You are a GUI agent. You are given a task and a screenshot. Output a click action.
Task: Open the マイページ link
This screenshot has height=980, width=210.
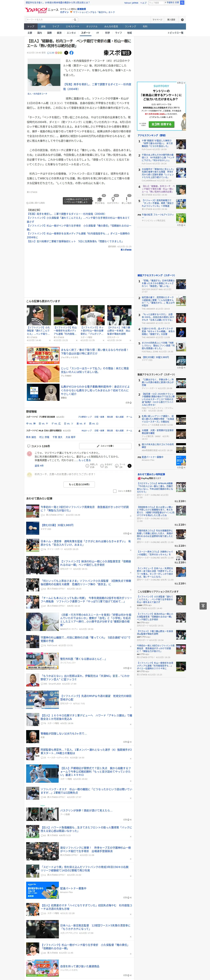pyautogui.click(x=157, y=20)
